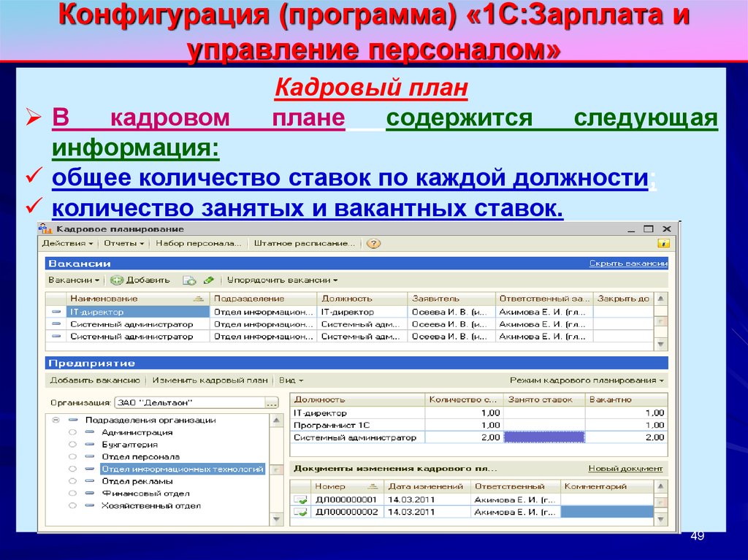The image size is (748, 560).
Task: Click the highlighted comment cell for ДЛ000000002
Action: click(607, 512)
